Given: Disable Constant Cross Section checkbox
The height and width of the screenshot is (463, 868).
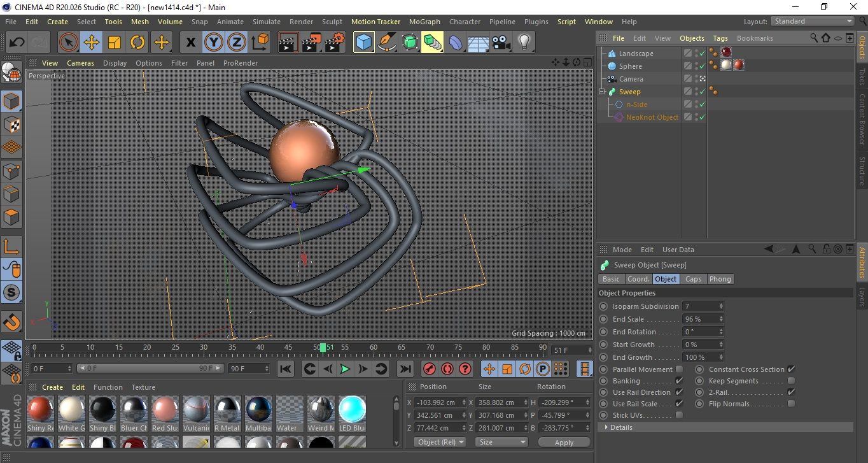Looking at the screenshot, I should pos(791,369).
